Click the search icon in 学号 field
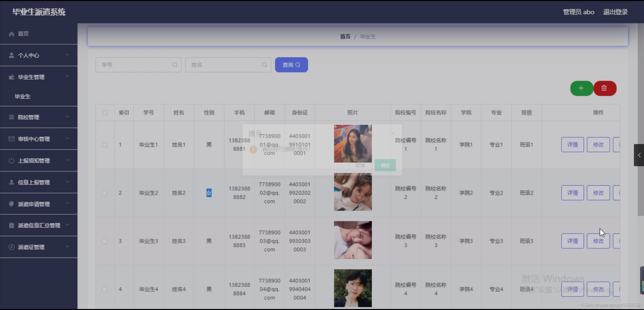The height and width of the screenshot is (310, 644). (x=175, y=65)
